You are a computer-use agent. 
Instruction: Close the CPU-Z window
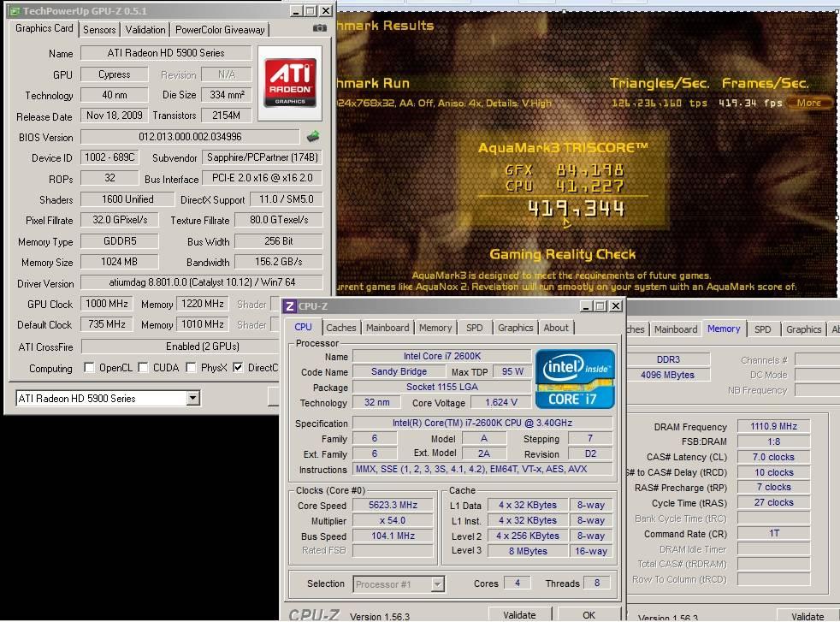[x=616, y=306]
